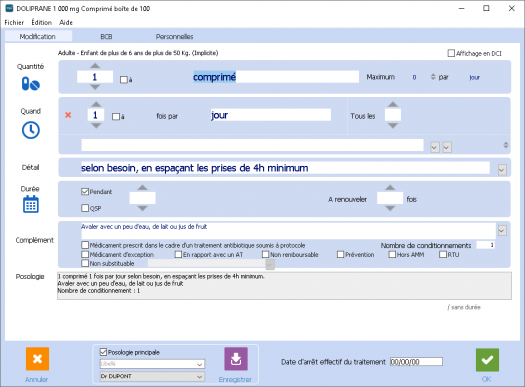The image size is (525, 387).
Task: Open the Édition menu
Action: pyautogui.click(x=42, y=22)
